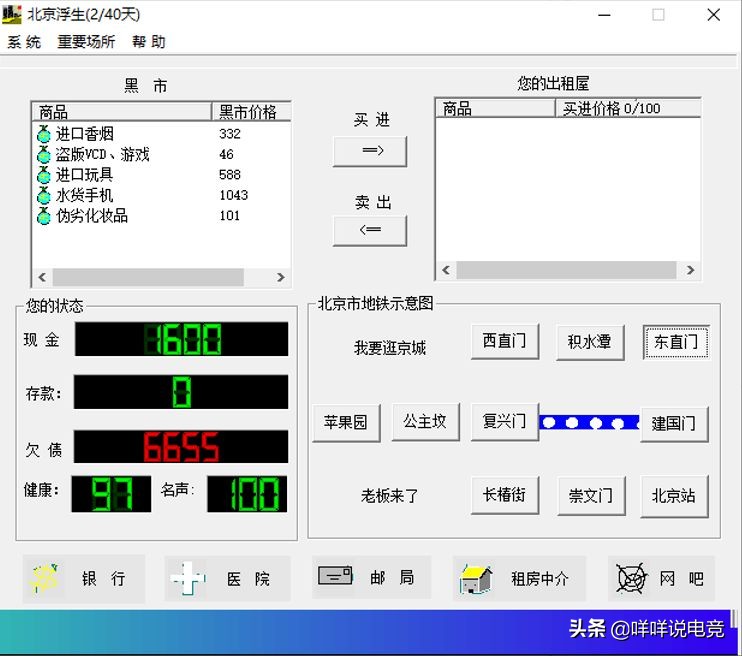This screenshot has width=742, height=656.
Task: Click the health 97 display
Action: [x=111, y=494]
